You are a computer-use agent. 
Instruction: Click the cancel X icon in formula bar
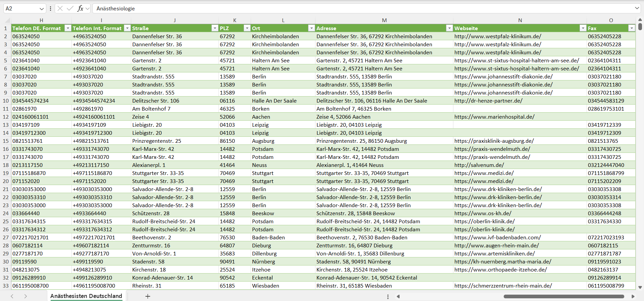(60, 8)
